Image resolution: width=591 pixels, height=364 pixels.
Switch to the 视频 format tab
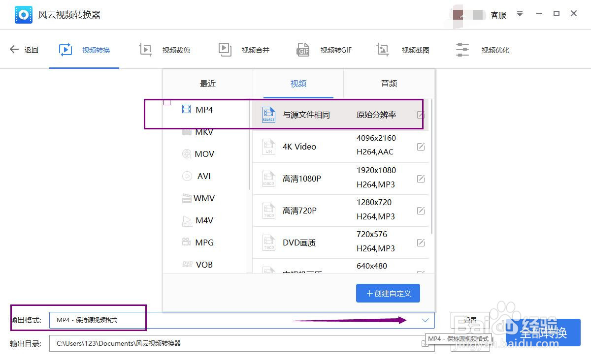[x=298, y=84]
